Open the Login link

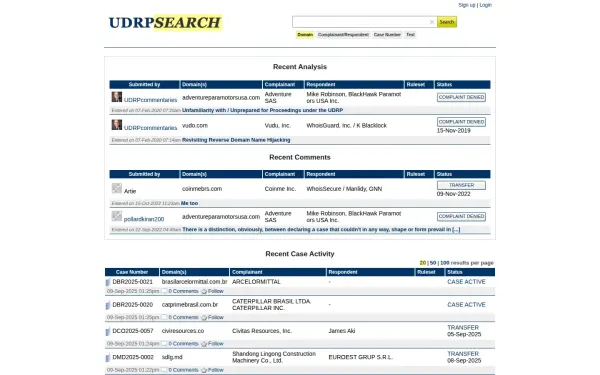[x=486, y=5]
